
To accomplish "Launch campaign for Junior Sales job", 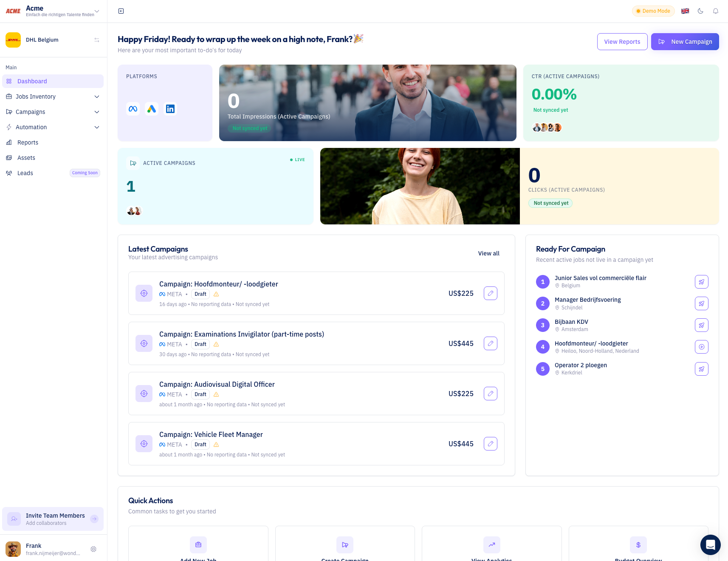I will point(702,282).
